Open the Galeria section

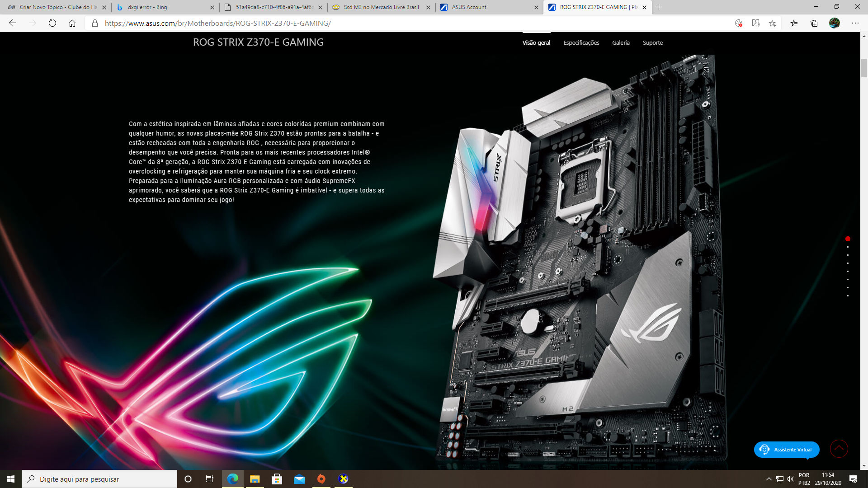[621, 43]
